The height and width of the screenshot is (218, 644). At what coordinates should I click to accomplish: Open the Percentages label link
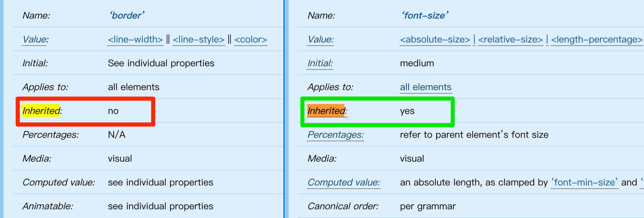[335, 135]
